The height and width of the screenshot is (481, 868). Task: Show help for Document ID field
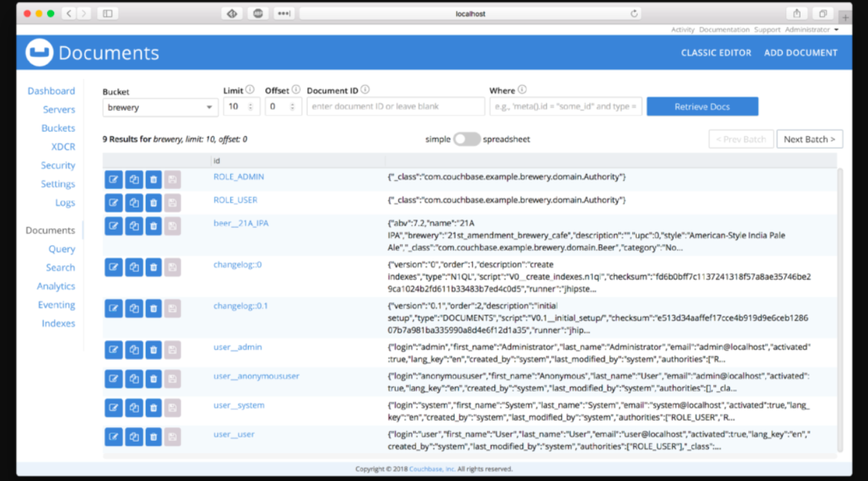point(365,90)
